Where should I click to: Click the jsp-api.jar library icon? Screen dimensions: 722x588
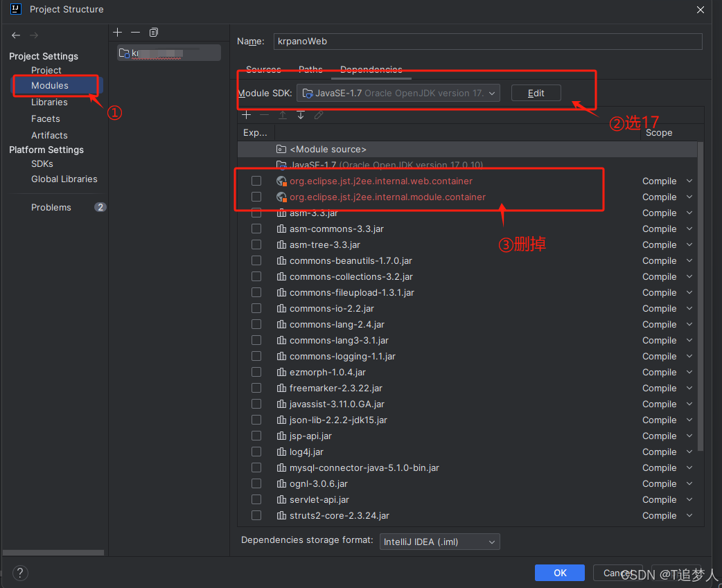[281, 436]
